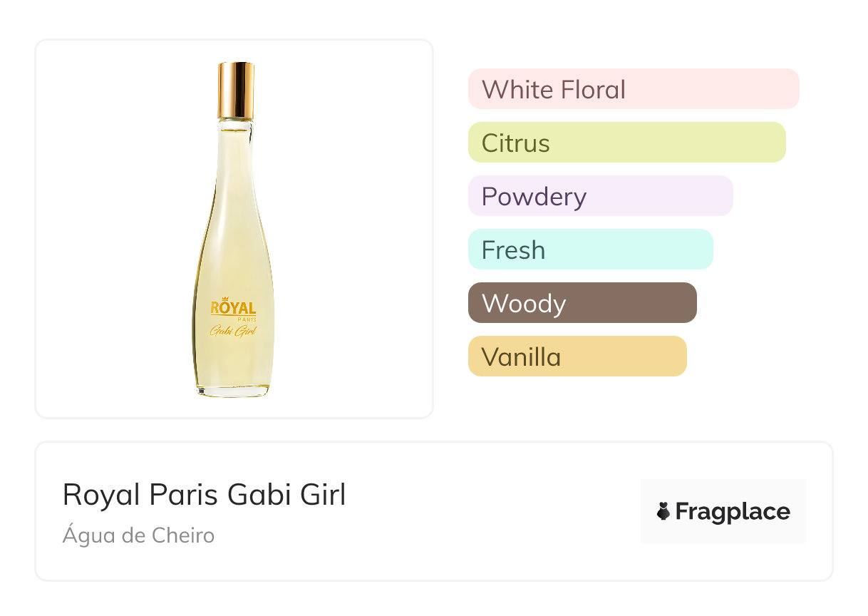Image resolution: width=868 pixels, height=616 pixels.
Task: Select the brown Woody accord bar
Action: coord(582,303)
